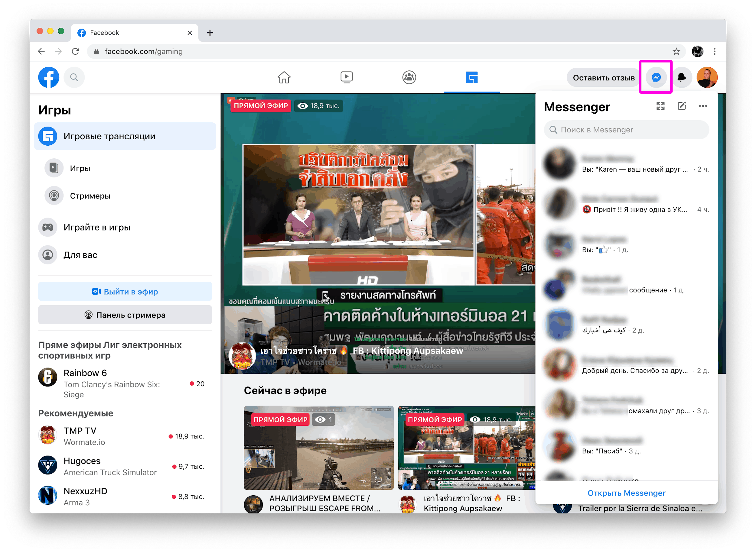This screenshot has width=756, height=553.
Task: Close the Facebook browser tab
Action: point(190,33)
